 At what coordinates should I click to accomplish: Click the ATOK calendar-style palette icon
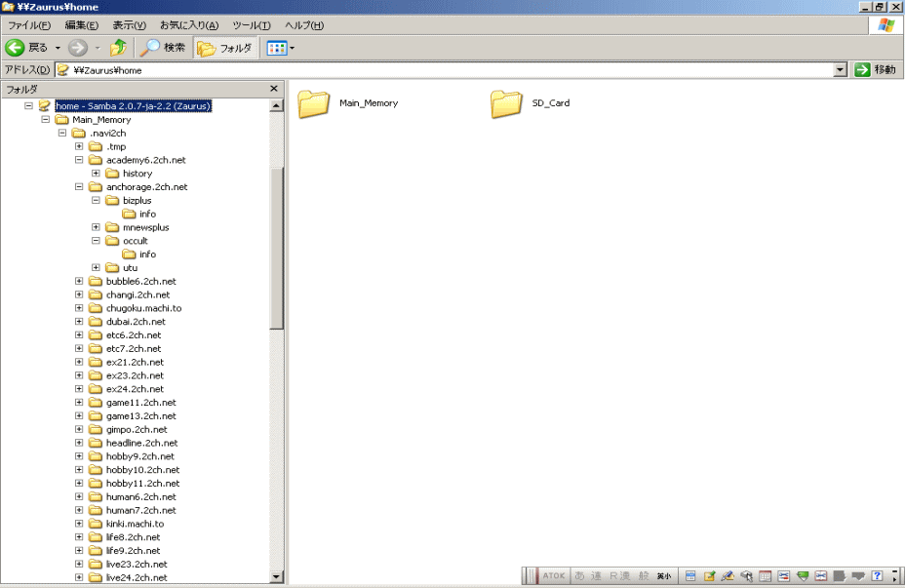point(766,576)
